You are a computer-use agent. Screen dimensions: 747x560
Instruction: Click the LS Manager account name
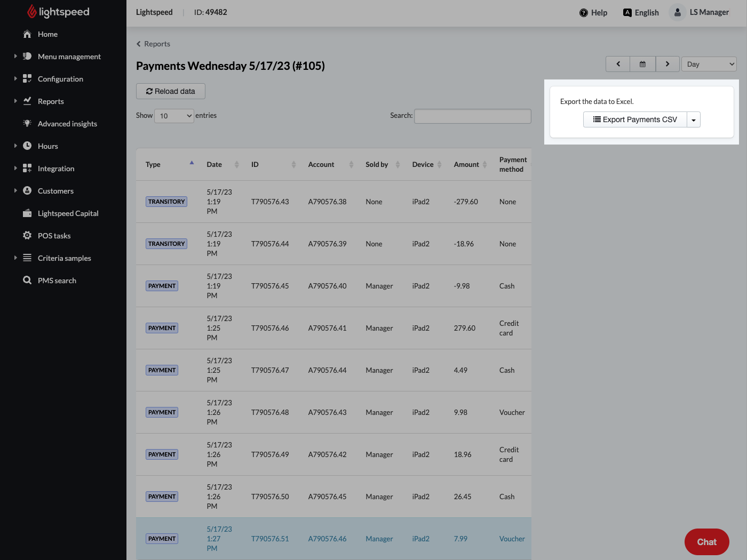709,12
